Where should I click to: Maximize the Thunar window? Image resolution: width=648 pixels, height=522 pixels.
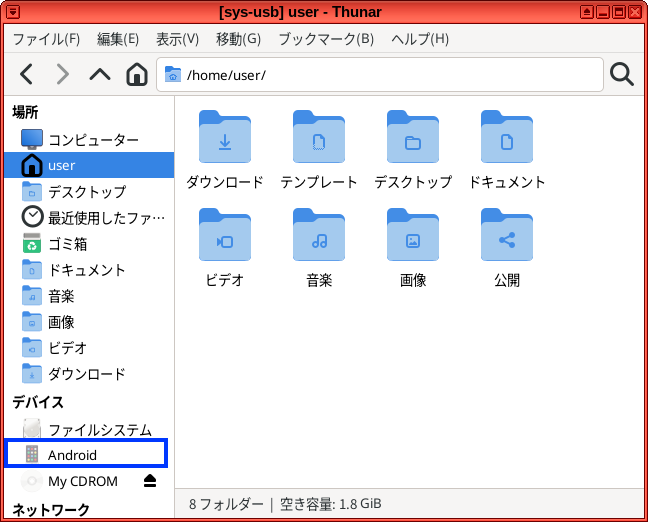tap(619, 12)
